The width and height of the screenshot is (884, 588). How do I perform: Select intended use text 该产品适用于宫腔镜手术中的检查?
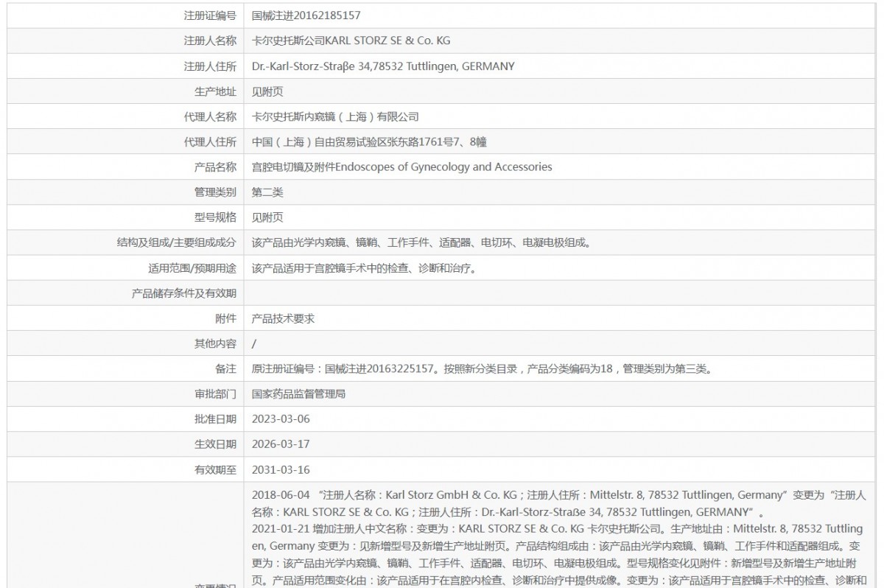330,268
